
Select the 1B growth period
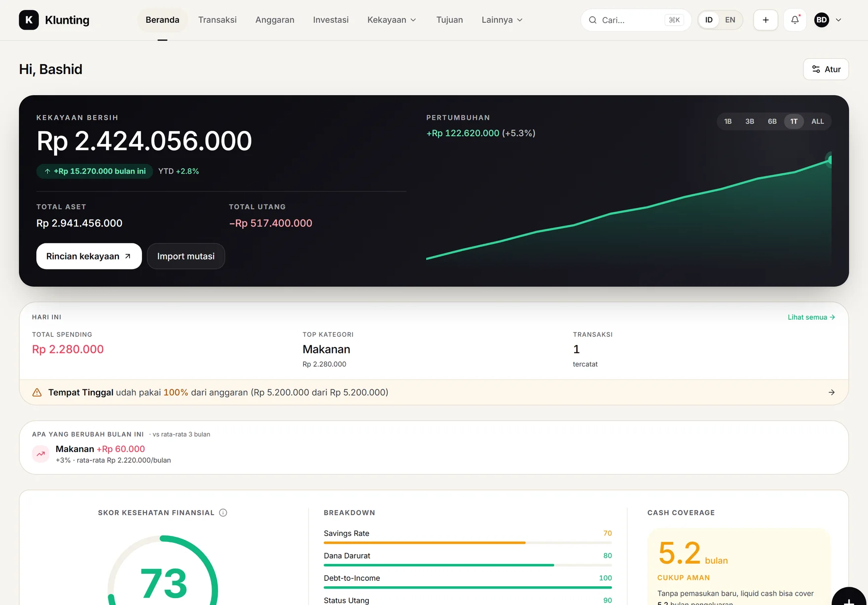pyautogui.click(x=727, y=121)
